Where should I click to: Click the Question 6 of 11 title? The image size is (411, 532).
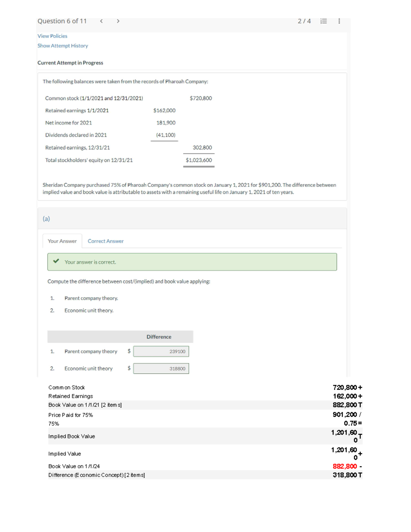tap(62, 21)
